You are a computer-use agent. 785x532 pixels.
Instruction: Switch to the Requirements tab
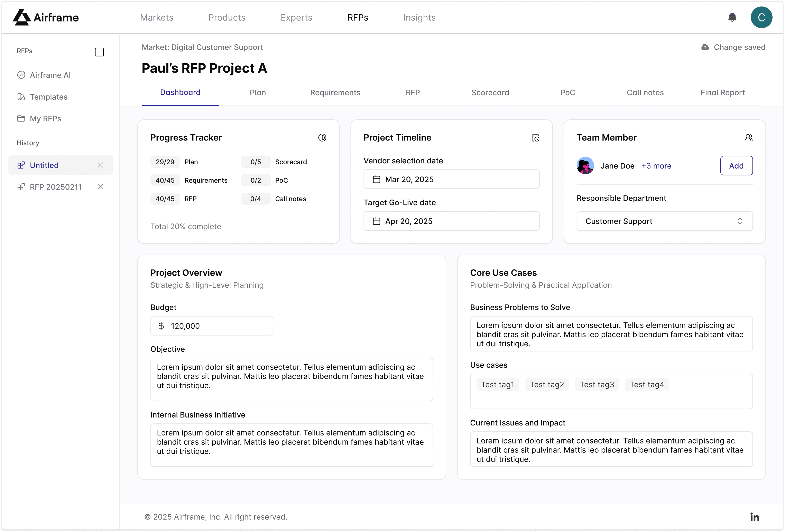pos(335,93)
